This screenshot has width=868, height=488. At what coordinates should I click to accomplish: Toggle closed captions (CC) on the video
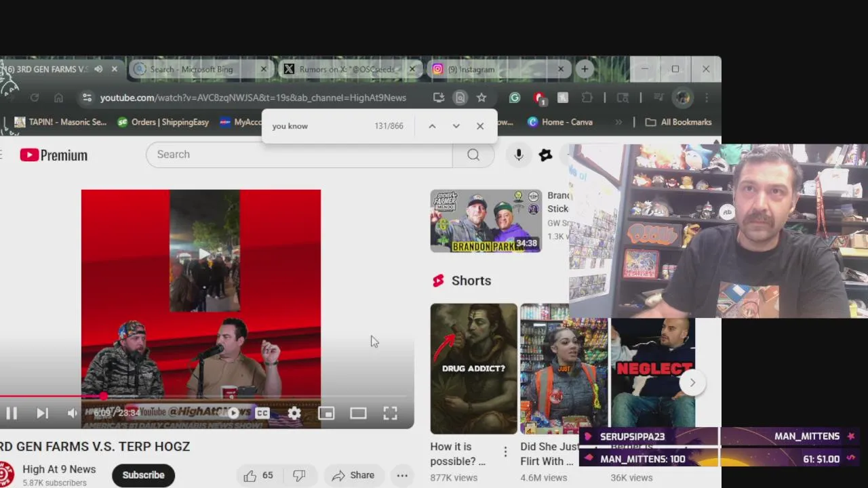click(262, 413)
